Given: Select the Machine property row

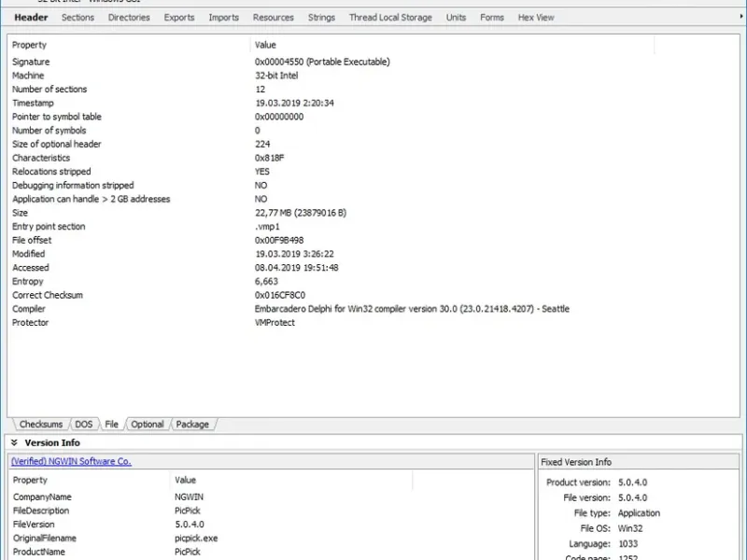Looking at the screenshot, I should [x=373, y=76].
